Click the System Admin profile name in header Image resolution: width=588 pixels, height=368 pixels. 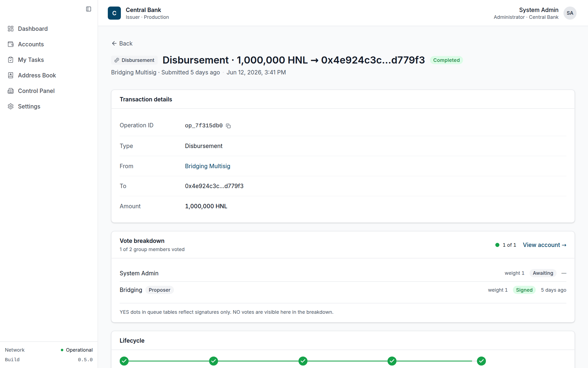pos(539,10)
